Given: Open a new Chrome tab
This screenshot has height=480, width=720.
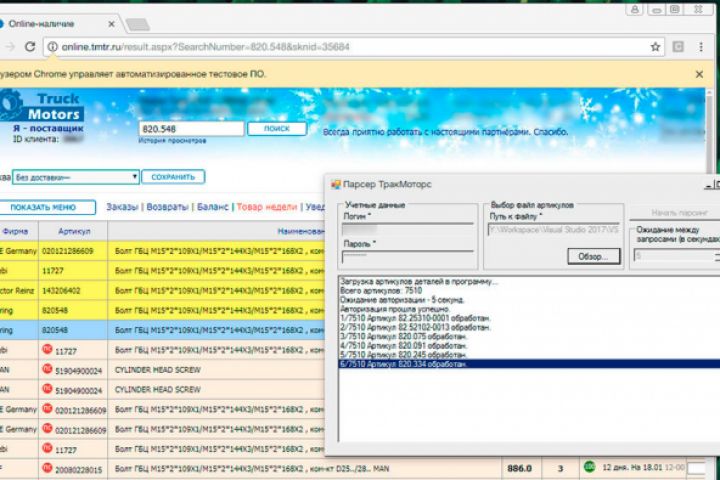Looking at the screenshot, I should [138, 24].
